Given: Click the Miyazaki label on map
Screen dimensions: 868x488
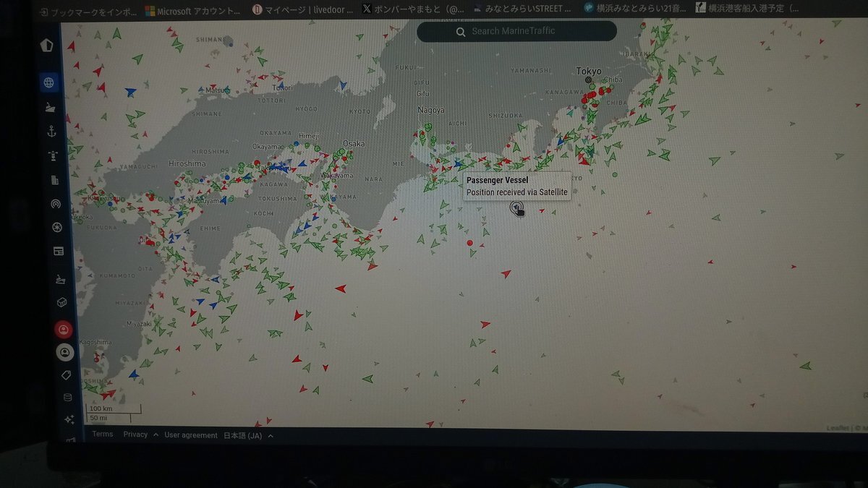Looking at the screenshot, I should pyautogui.click(x=137, y=324).
